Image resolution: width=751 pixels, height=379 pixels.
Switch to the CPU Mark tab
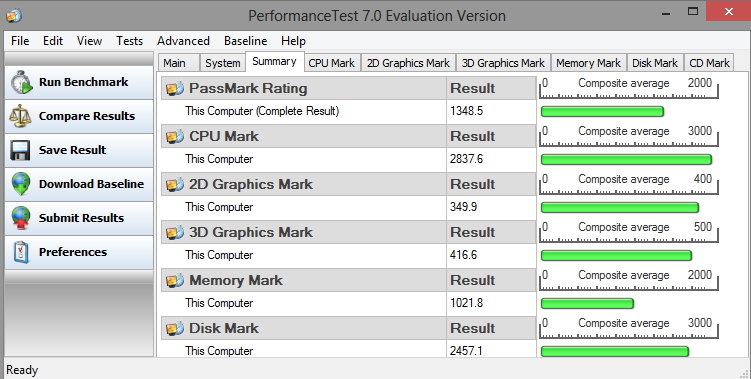[331, 63]
